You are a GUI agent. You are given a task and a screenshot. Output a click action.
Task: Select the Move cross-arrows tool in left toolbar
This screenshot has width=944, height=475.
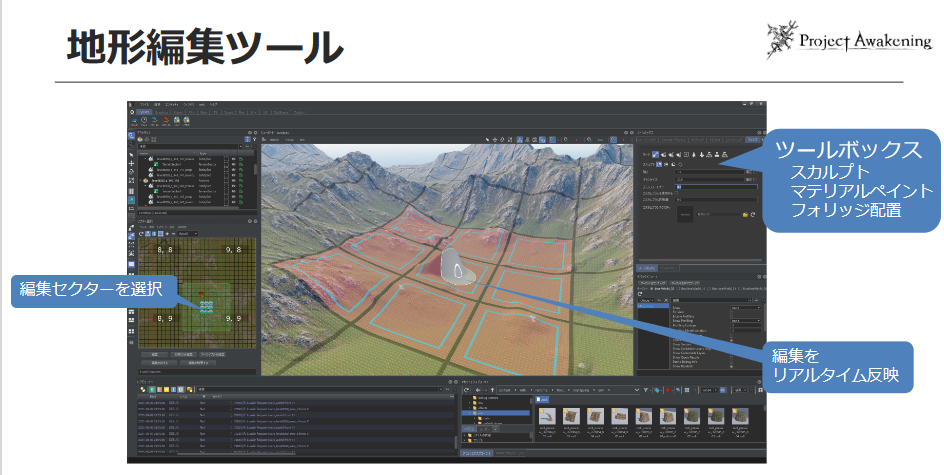131,164
